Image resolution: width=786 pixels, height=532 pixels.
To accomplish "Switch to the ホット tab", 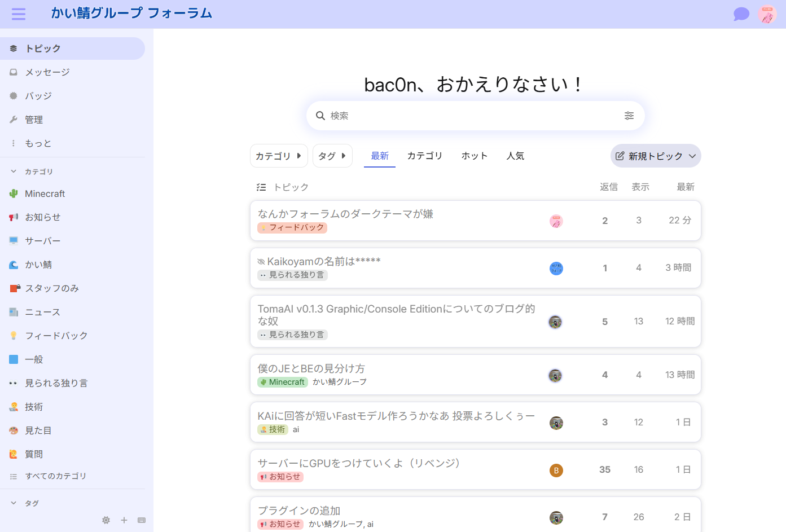I will coord(474,156).
